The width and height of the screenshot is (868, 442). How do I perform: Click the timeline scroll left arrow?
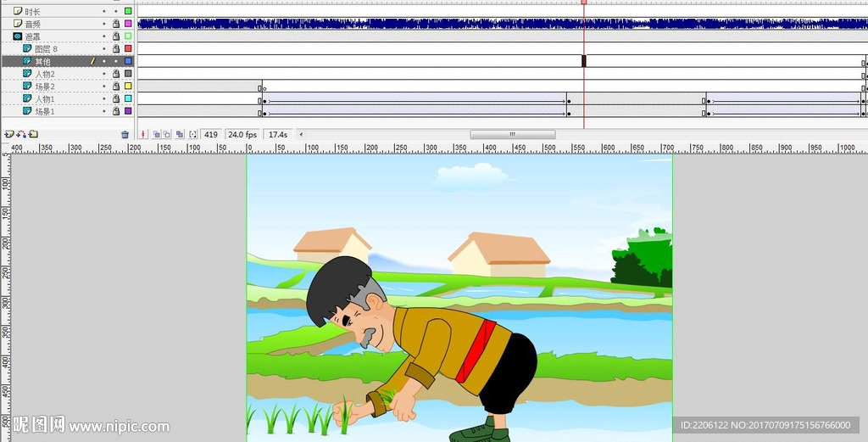[x=302, y=134]
